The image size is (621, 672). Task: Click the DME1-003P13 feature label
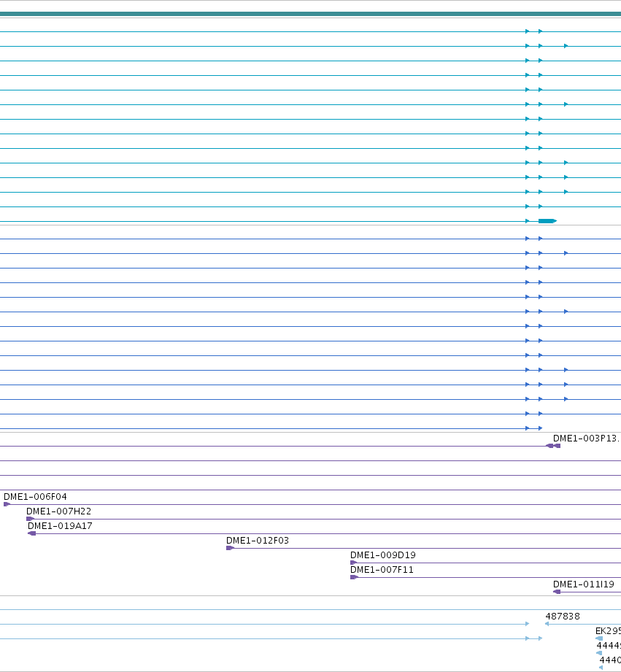[x=585, y=439]
